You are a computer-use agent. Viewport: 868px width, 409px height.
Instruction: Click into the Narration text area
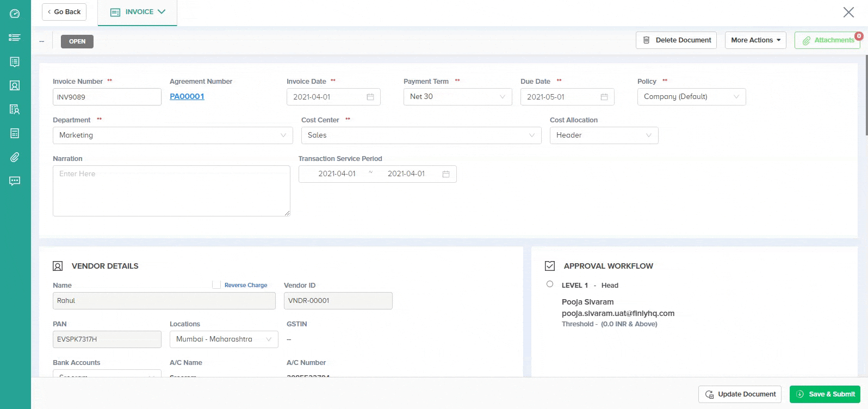pyautogui.click(x=171, y=191)
